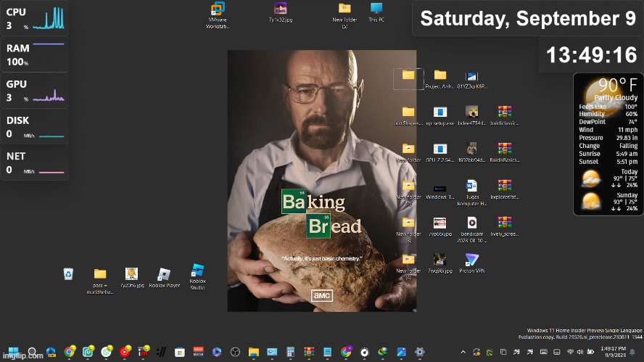
Task: Open the volume tray icon
Action: coord(580,352)
